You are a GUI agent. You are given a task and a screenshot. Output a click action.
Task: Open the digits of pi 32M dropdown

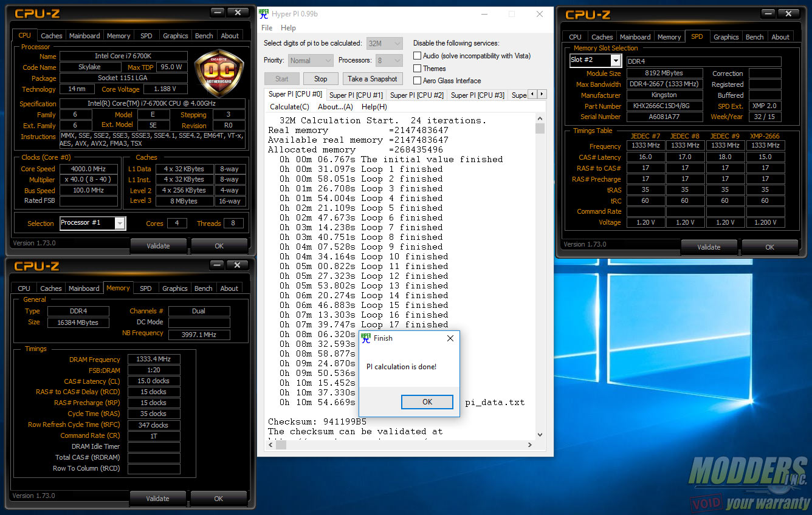(x=385, y=43)
